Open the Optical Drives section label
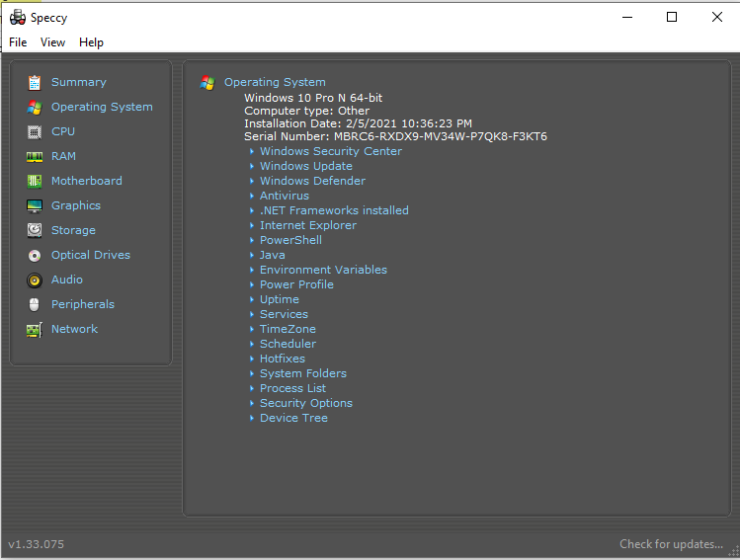740x560 pixels. (x=91, y=255)
